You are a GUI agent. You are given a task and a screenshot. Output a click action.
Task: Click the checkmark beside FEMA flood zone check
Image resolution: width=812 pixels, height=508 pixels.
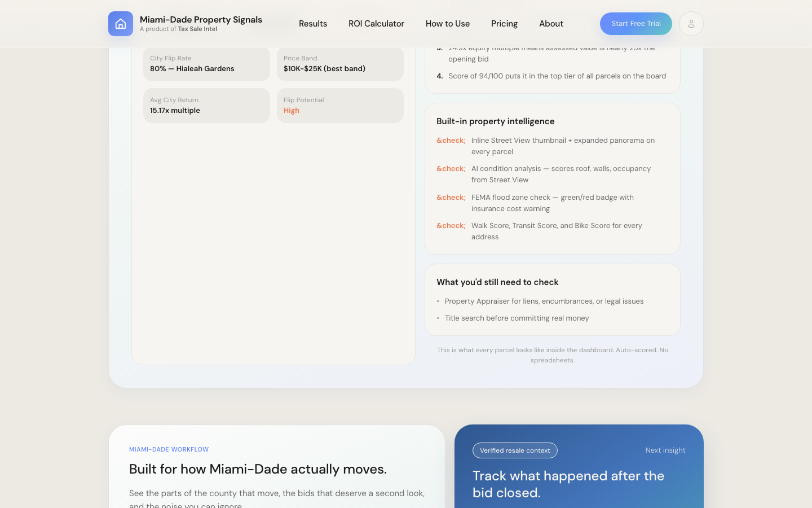(451, 198)
